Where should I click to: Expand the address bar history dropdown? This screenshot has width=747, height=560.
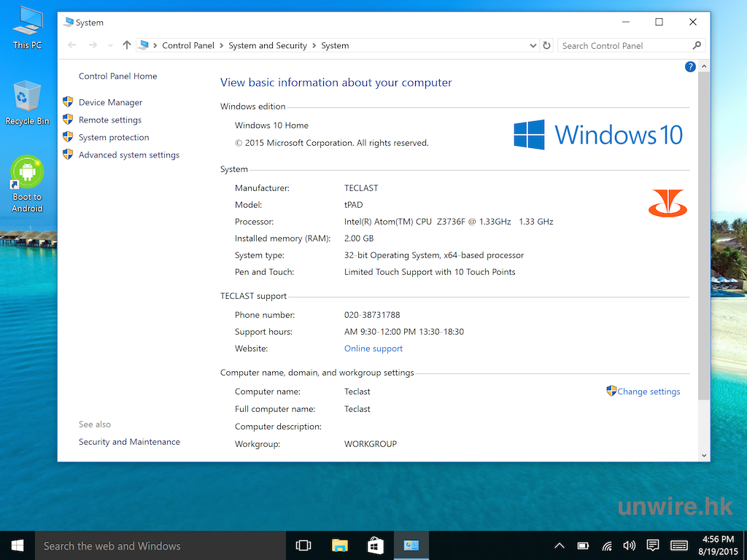[533, 45]
